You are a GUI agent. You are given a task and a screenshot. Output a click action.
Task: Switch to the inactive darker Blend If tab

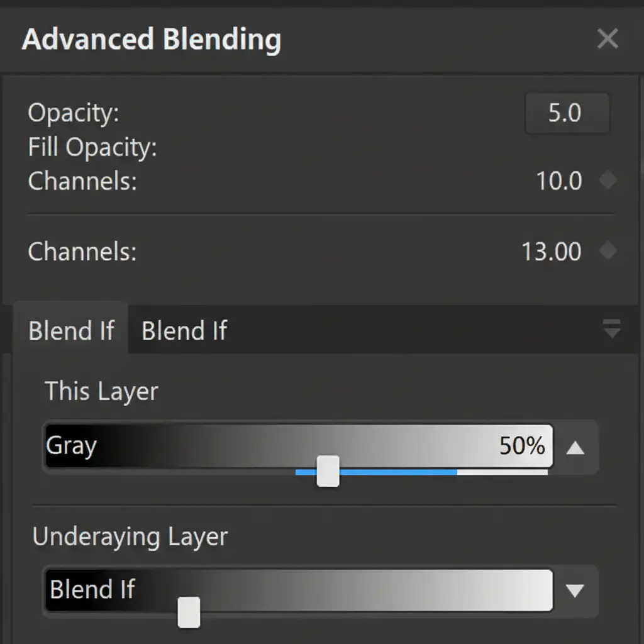tap(184, 331)
